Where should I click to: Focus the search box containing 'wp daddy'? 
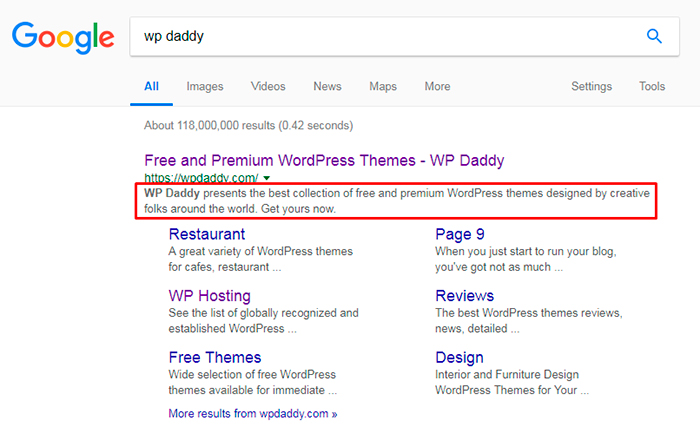pos(404,37)
